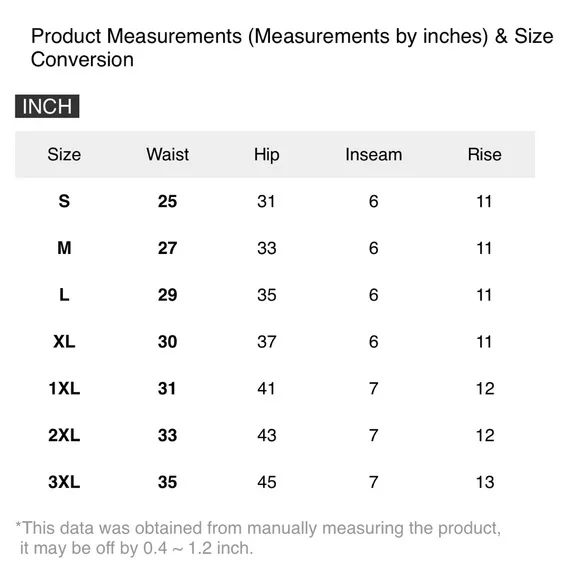Click the manual measuring disclaimer note
580x580 pixels.
point(258,538)
